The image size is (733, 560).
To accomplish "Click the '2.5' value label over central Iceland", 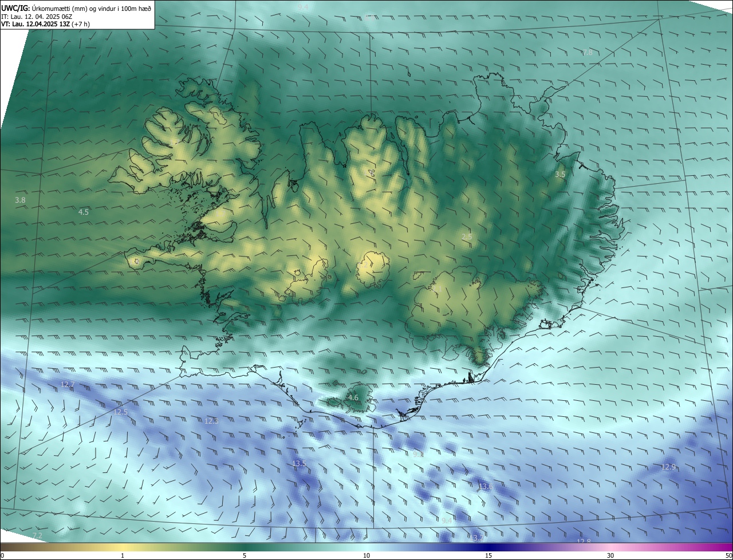I will pyautogui.click(x=467, y=236).
